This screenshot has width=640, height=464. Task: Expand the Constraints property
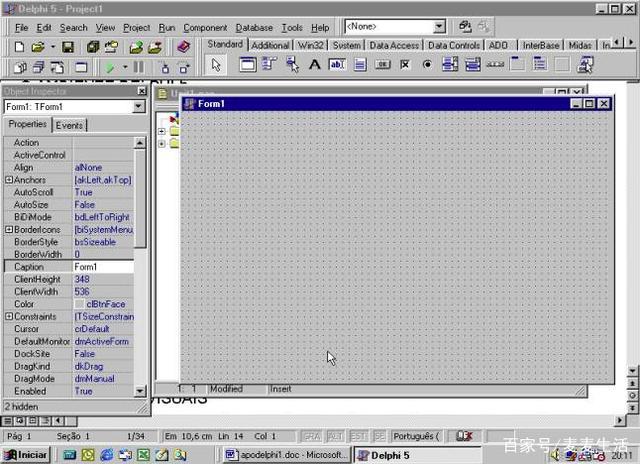coord(9,316)
